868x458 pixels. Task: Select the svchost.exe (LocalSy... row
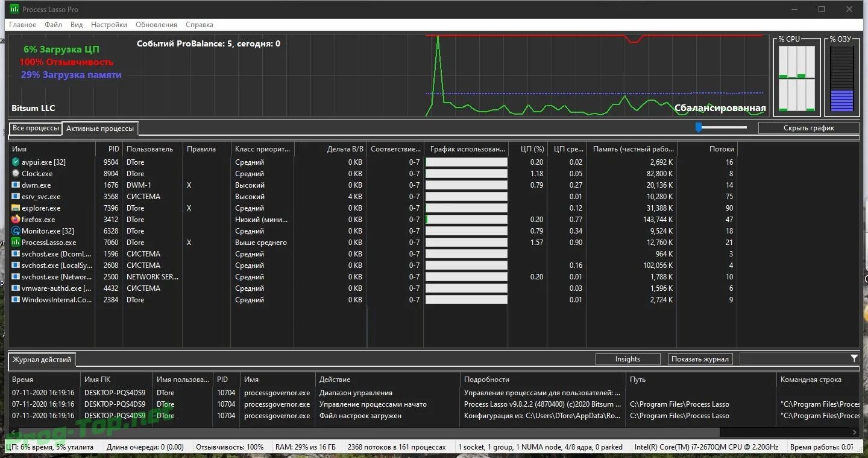(374, 265)
